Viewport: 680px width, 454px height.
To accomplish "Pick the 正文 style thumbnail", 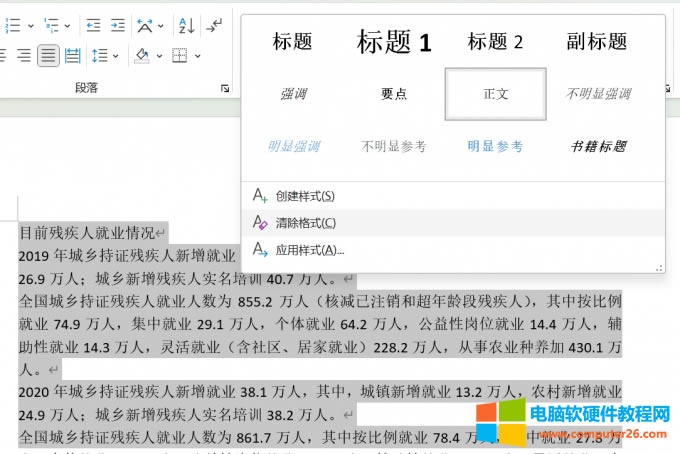I will click(496, 93).
